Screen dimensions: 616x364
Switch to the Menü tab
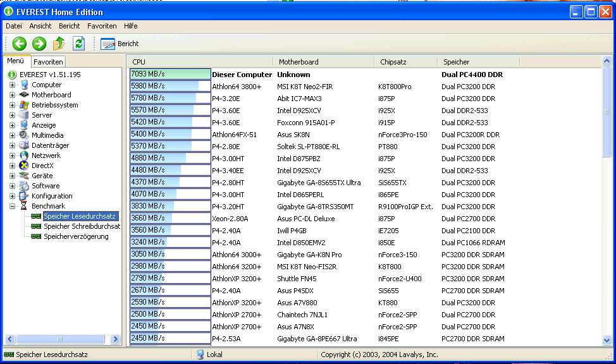pyautogui.click(x=16, y=61)
